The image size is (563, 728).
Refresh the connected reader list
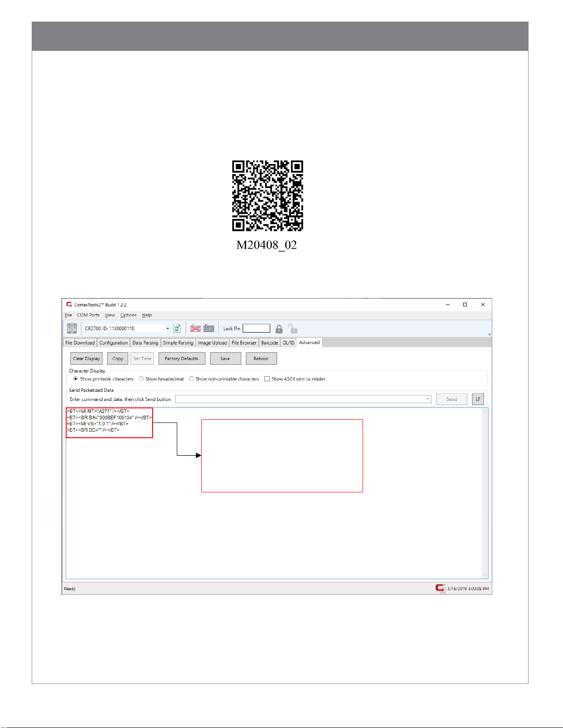tap(177, 328)
